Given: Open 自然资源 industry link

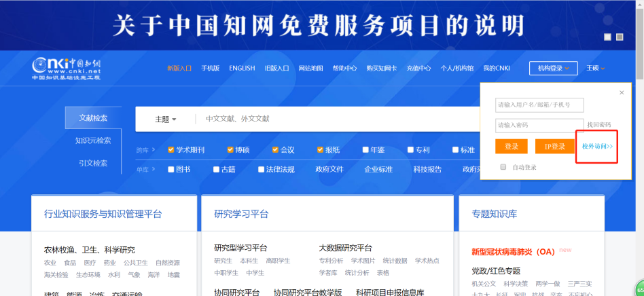Looking at the screenshot, I should (168, 263).
